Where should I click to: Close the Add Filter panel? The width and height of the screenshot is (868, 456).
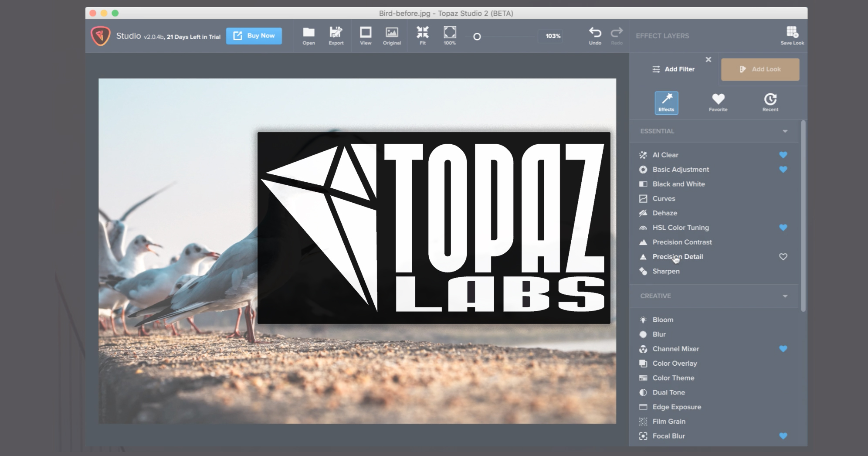[708, 60]
